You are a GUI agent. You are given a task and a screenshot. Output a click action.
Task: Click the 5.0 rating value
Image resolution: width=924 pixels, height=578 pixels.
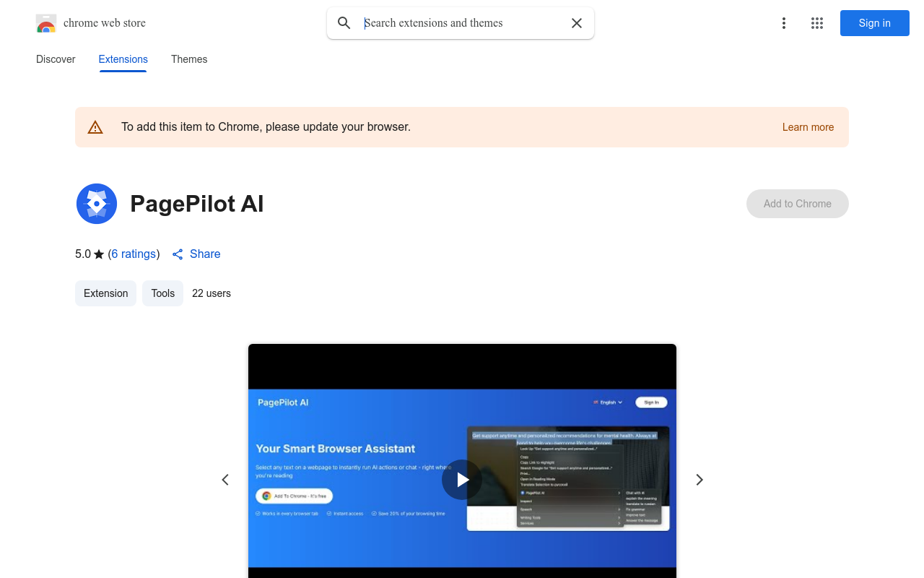pos(83,254)
